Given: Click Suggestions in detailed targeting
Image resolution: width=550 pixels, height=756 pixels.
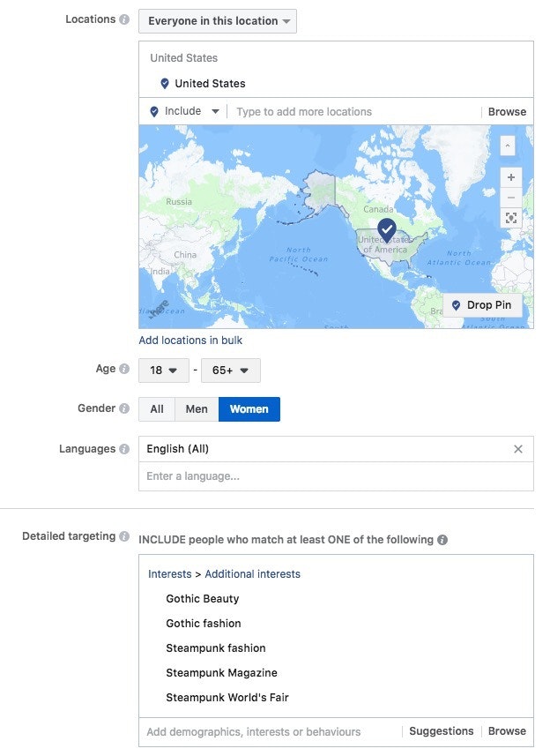Looking at the screenshot, I should tap(442, 731).
